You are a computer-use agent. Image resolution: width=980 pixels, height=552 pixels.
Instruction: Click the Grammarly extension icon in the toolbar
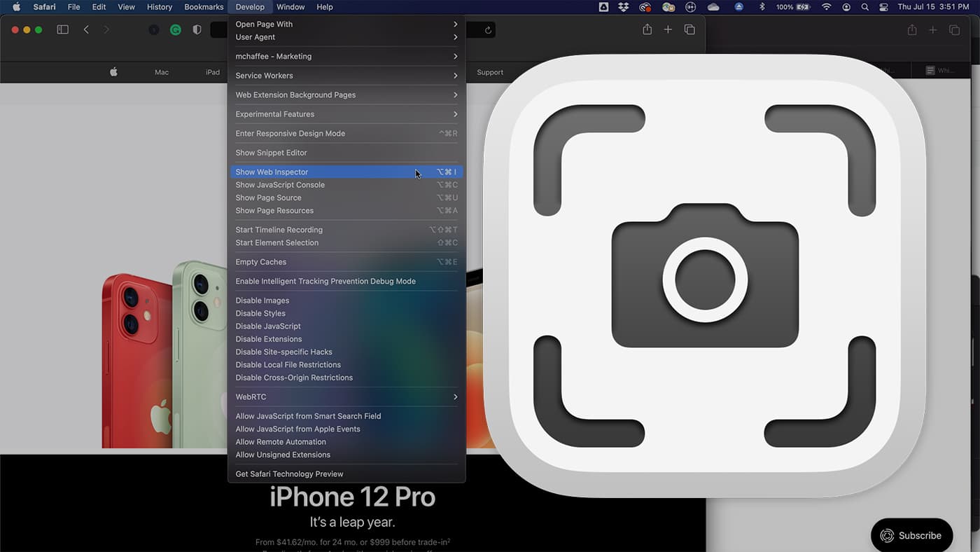(176, 29)
